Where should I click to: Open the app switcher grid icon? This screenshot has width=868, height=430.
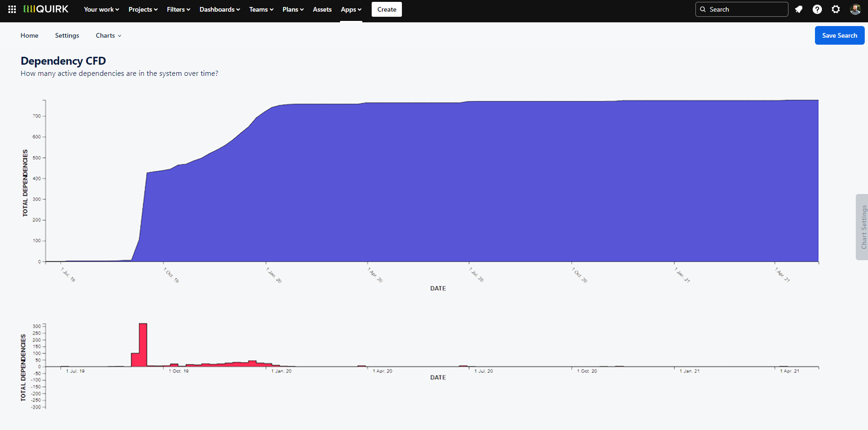(x=12, y=9)
